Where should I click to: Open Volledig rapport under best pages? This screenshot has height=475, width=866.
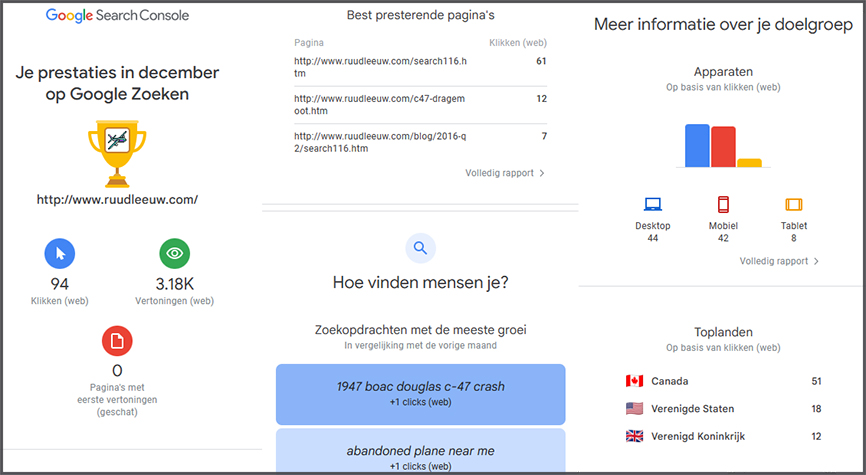(505, 173)
